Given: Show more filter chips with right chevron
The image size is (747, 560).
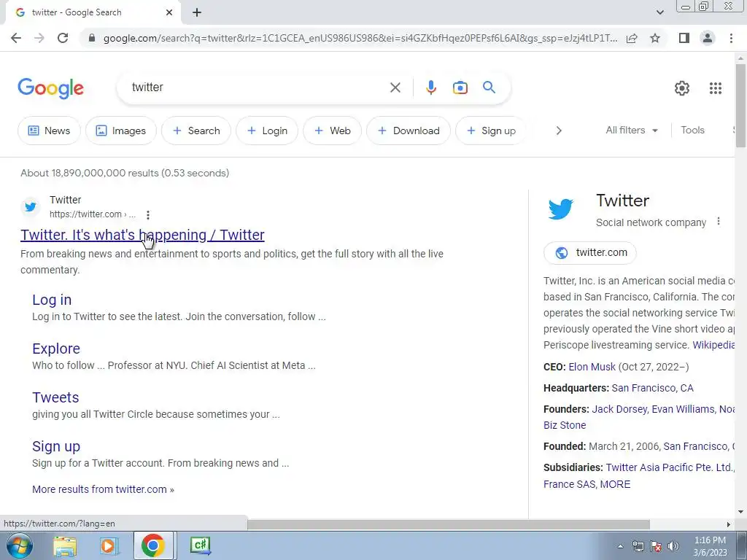Looking at the screenshot, I should 559,131.
